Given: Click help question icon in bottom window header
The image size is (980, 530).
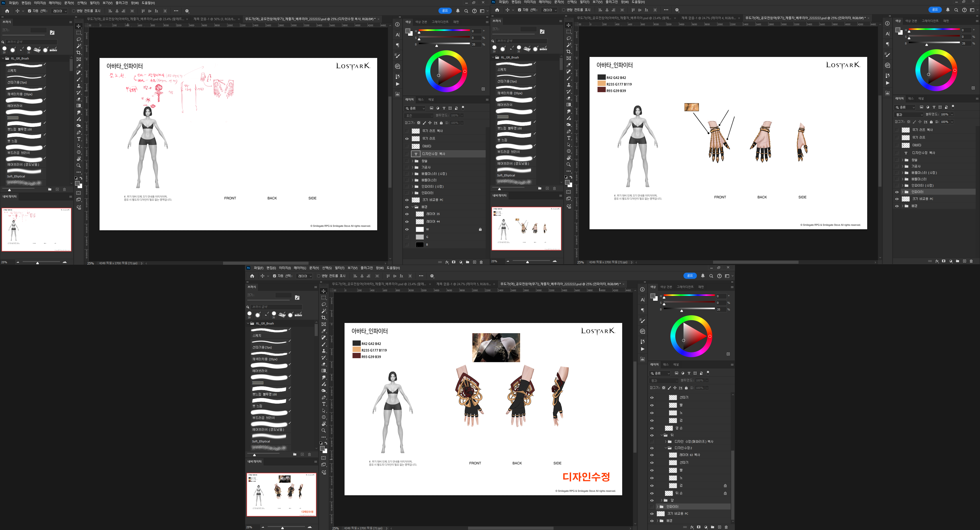Looking at the screenshot, I should pyautogui.click(x=719, y=276).
